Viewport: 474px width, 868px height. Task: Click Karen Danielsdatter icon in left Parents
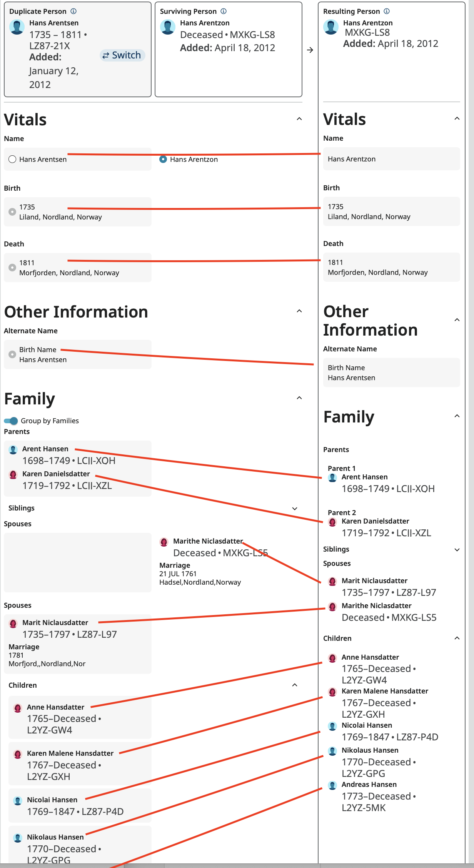pos(13,474)
